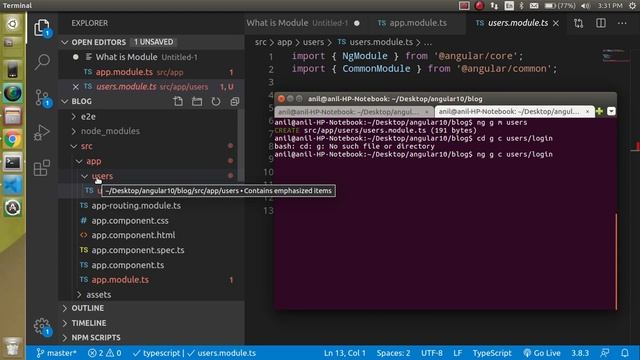
Task: Open the editor More Actions ellipsis
Action: [622, 23]
